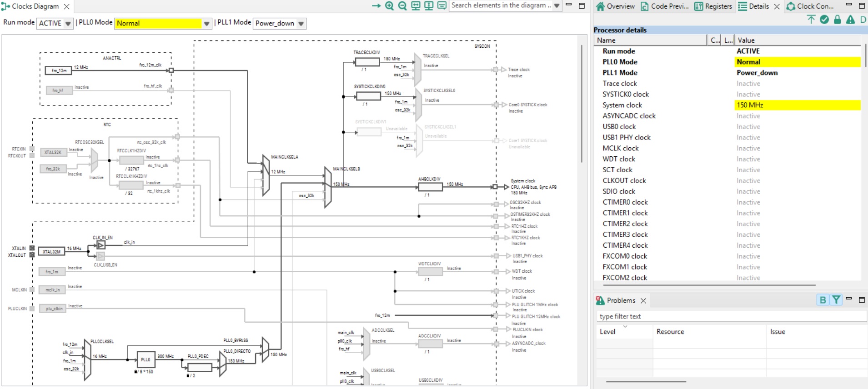This screenshot has height=389, width=868.
Task: Open the Run mode ACTIVE dropdown
Action: 55,23
